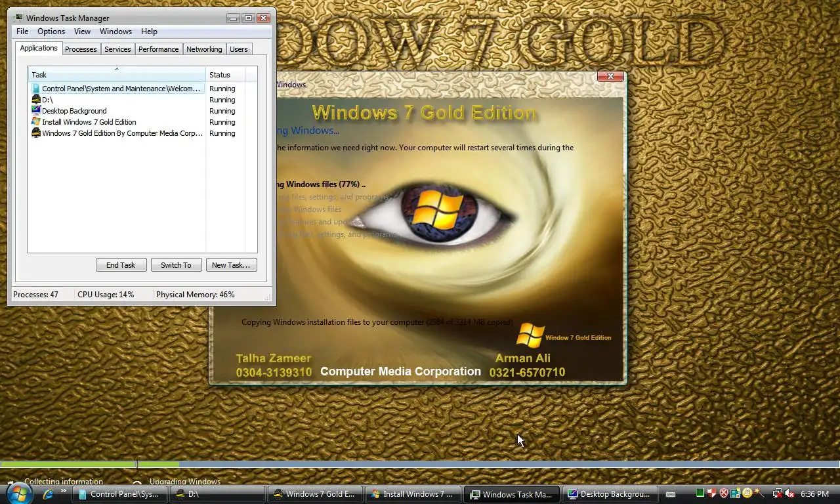Click the Window 7 Gold Edition flag logo
This screenshot has height=504, width=840.
[530, 335]
